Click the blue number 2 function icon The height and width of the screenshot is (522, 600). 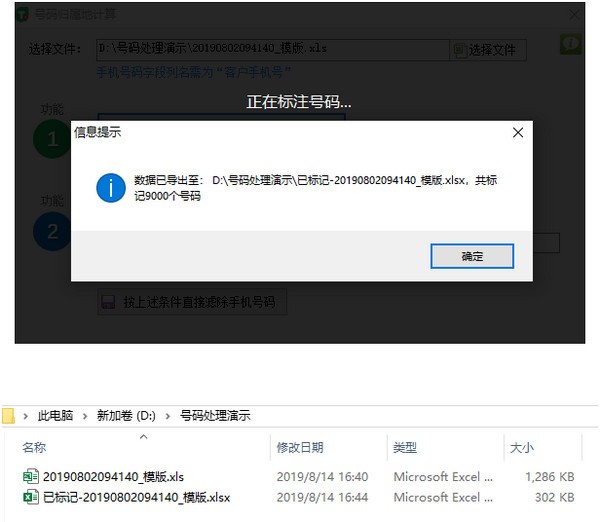click(52, 230)
